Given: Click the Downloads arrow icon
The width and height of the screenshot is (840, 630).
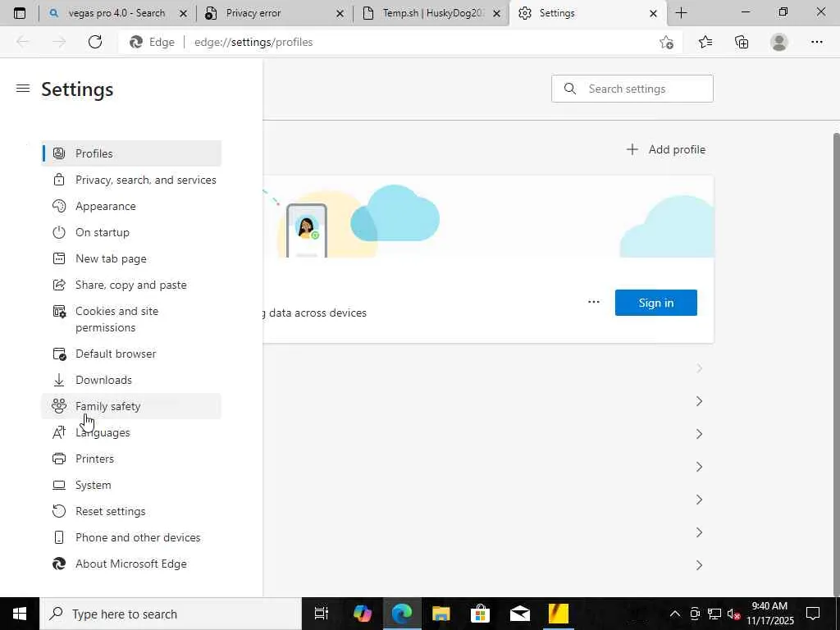Looking at the screenshot, I should 59,381.
